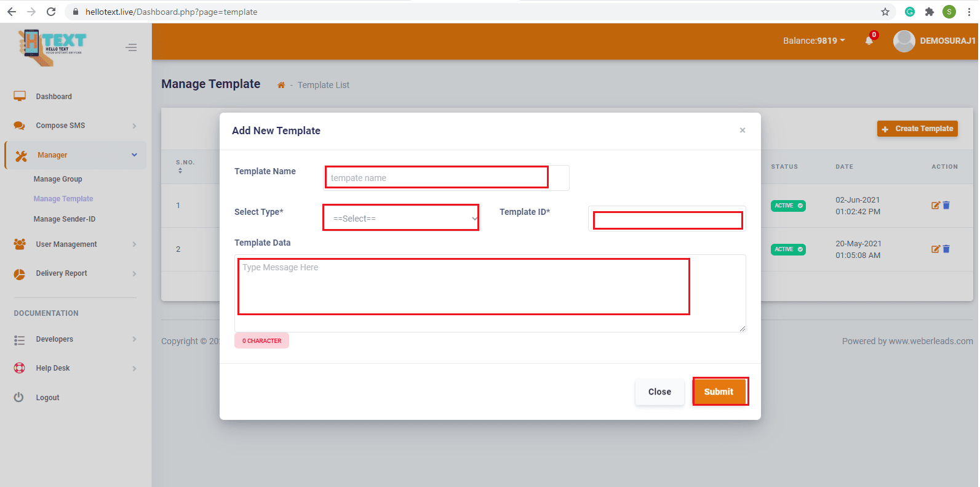Open the Dashboard menu item
The image size is (980, 487).
point(54,97)
